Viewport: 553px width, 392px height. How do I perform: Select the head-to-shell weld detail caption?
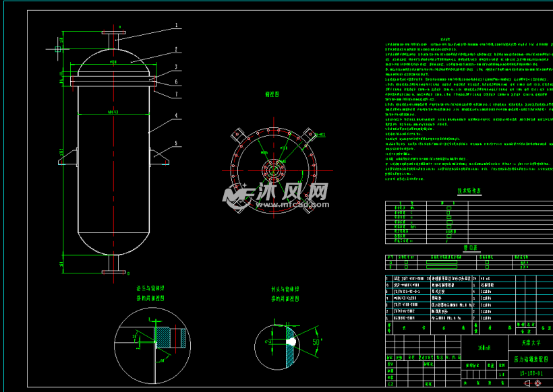285,294
